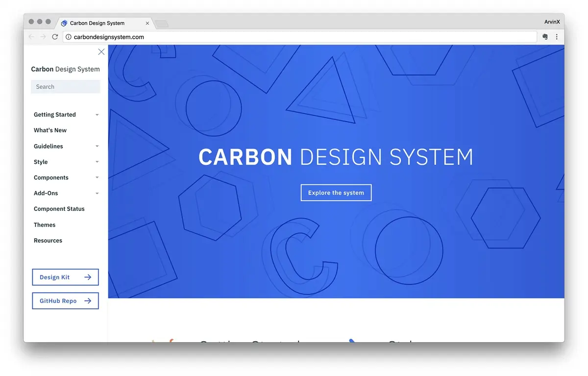
Task: Open the Design Kit link button
Action: (x=65, y=277)
